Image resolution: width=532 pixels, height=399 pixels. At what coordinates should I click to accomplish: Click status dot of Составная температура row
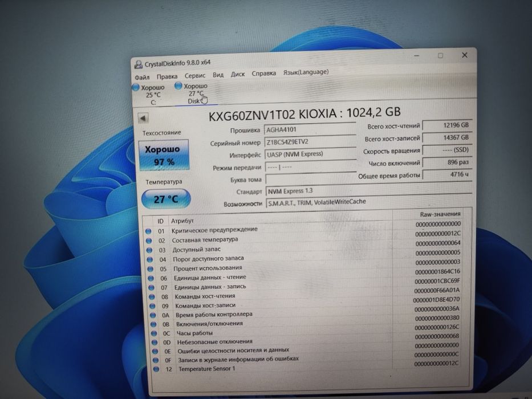149,241
